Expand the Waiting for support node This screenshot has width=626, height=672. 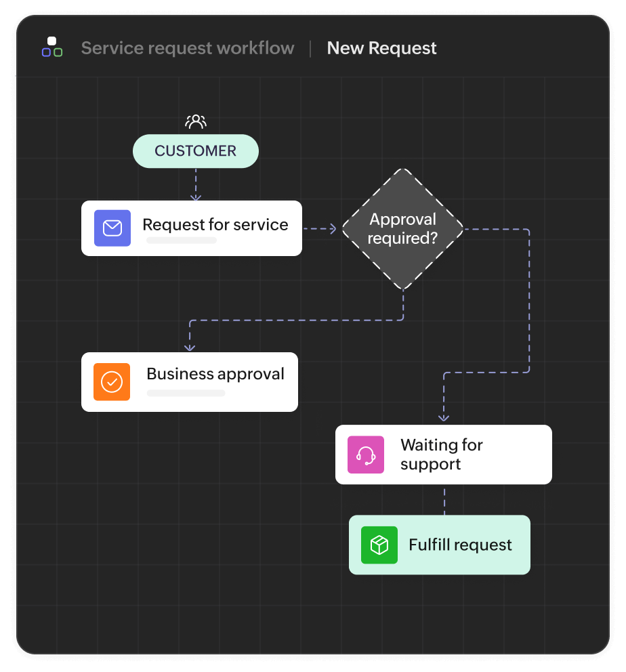(x=442, y=455)
